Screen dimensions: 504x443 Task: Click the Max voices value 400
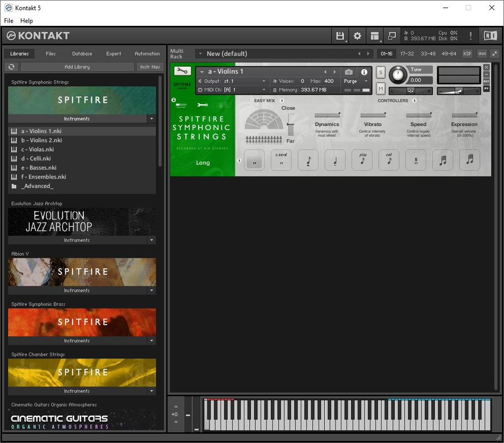pyautogui.click(x=328, y=81)
